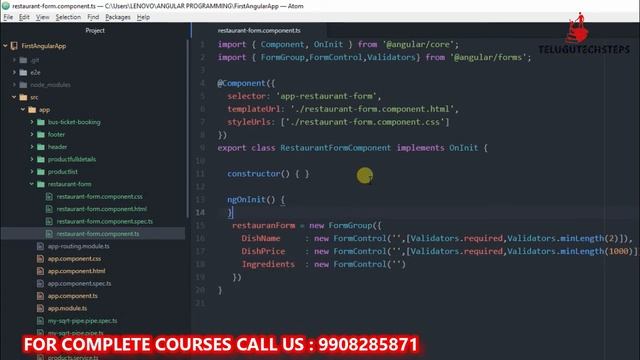Screen dimensions: 640x360
Task: Collapse the app folder chevron
Action: [23, 109]
